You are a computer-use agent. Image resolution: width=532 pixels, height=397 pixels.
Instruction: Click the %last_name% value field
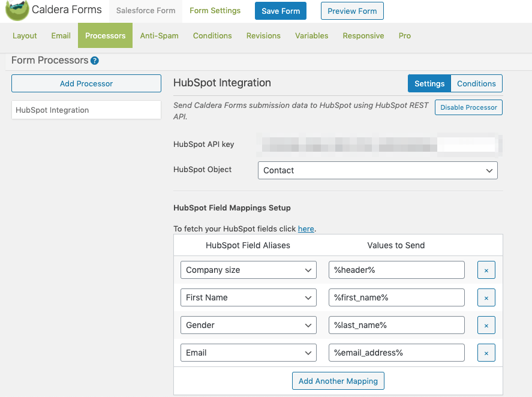pos(396,325)
